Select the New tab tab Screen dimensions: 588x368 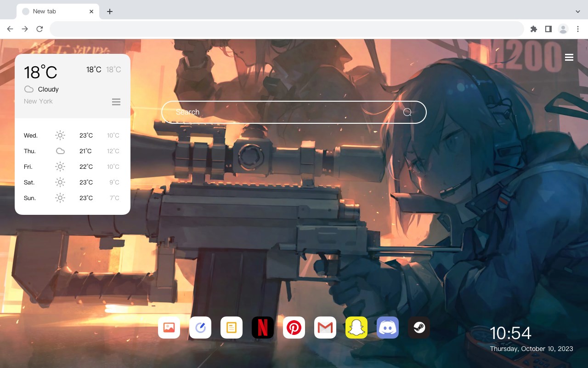pyautogui.click(x=58, y=11)
